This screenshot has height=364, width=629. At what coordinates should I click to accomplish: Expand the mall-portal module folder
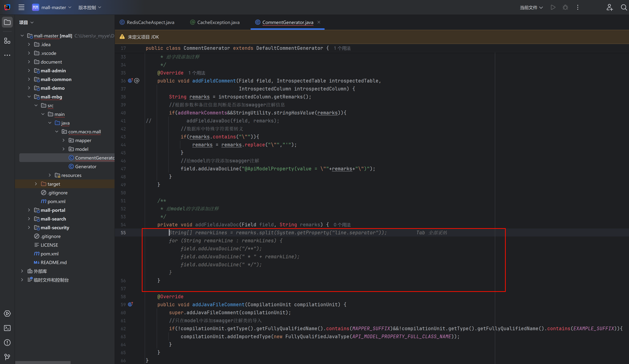click(x=29, y=210)
